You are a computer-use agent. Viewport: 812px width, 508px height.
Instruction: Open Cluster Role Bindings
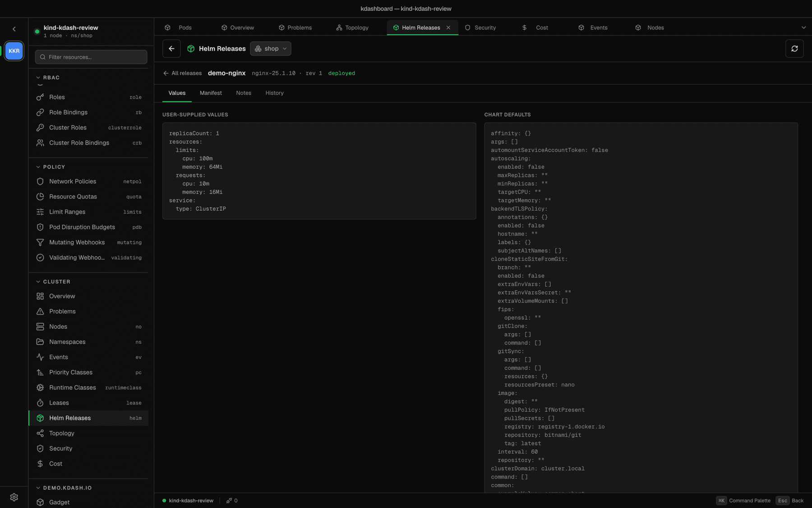point(88,143)
